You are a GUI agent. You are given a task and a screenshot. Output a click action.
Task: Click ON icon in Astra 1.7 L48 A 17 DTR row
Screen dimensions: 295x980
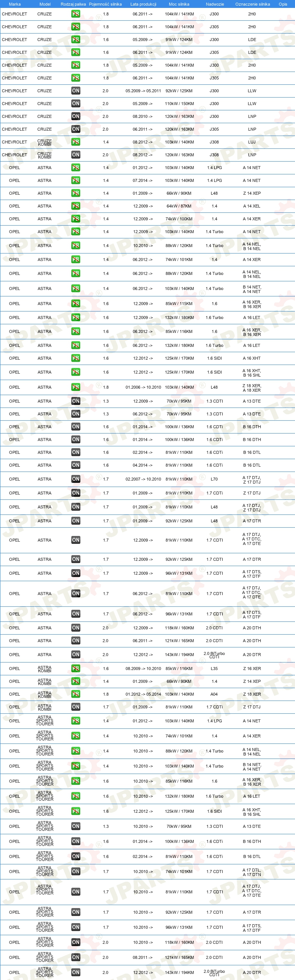pyautogui.click(x=76, y=521)
